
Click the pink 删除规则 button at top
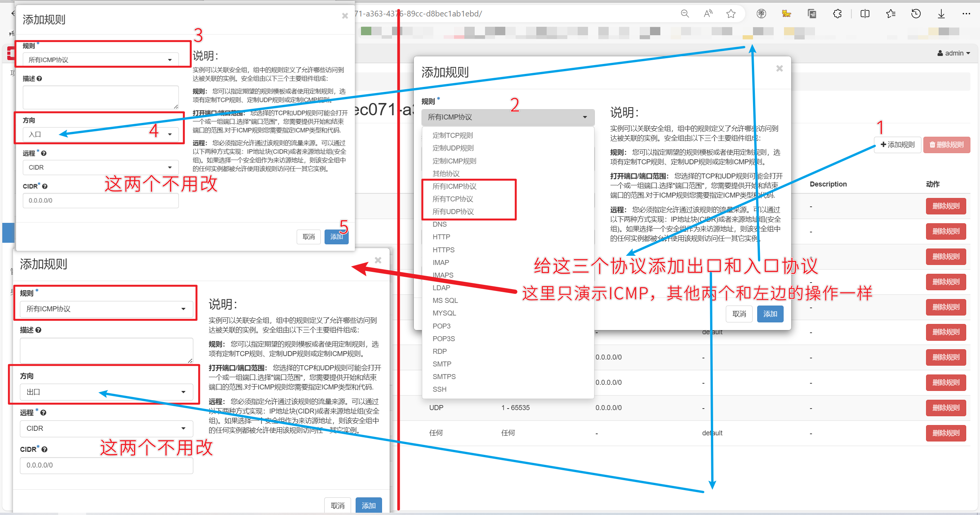(946, 145)
